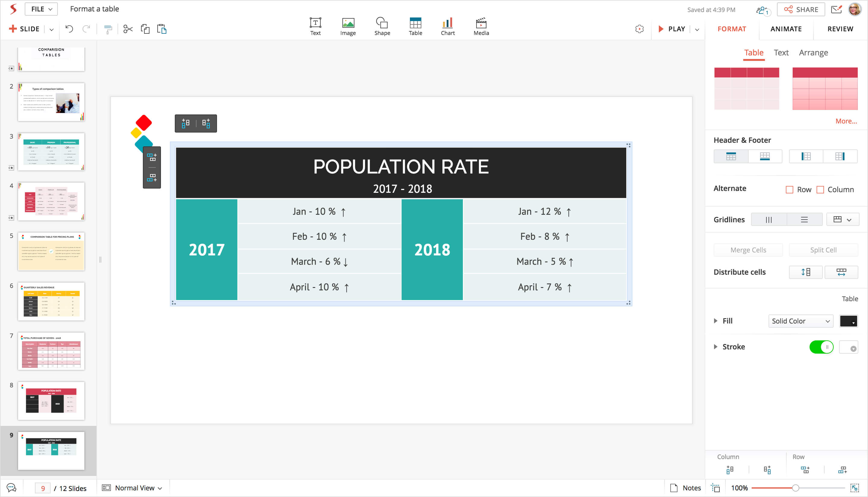The image size is (868, 497).
Task: Expand the Stroke options triangle
Action: coord(715,347)
